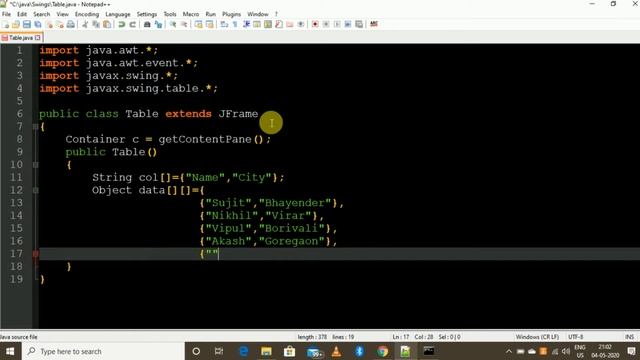Open the Window menu
The image size is (640, 360).
pyautogui.click(x=258, y=14)
